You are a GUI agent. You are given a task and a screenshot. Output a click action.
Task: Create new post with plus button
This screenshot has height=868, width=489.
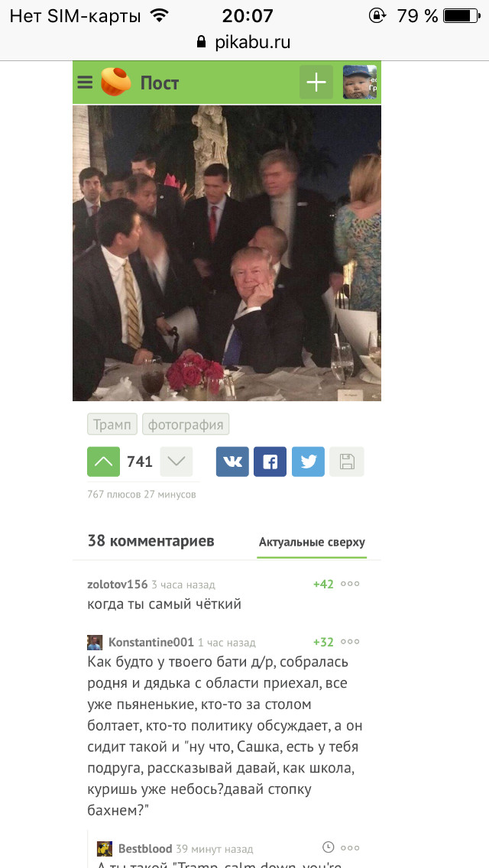316,83
